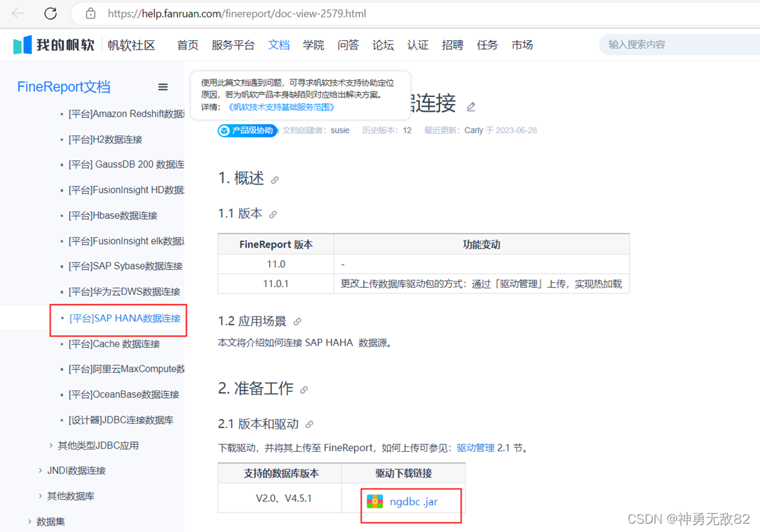
Task: Click the 产品级协助 badge
Action: click(x=248, y=130)
